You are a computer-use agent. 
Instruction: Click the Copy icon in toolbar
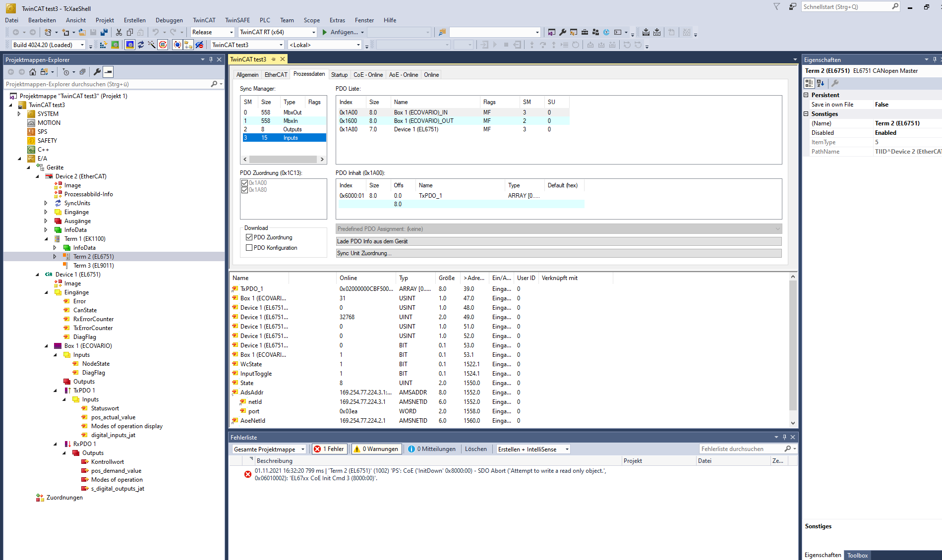click(x=130, y=32)
